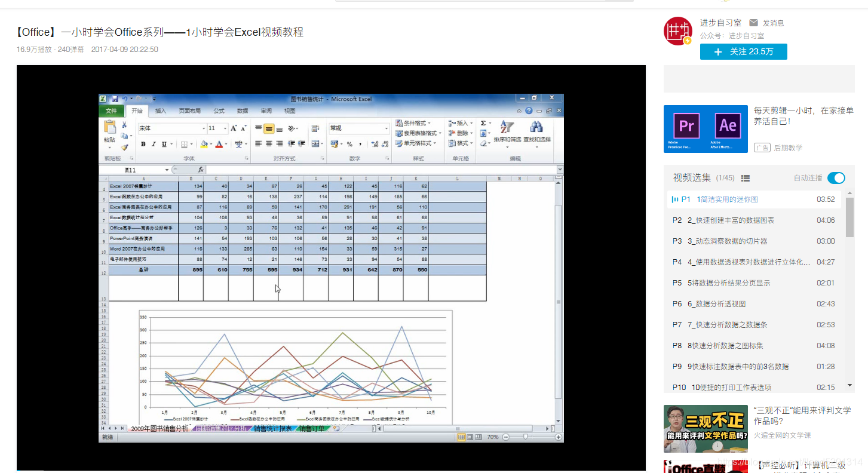Viewport: 868px width, 473px height.
Task: Click the Excel help question mark icon
Action: tap(529, 110)
